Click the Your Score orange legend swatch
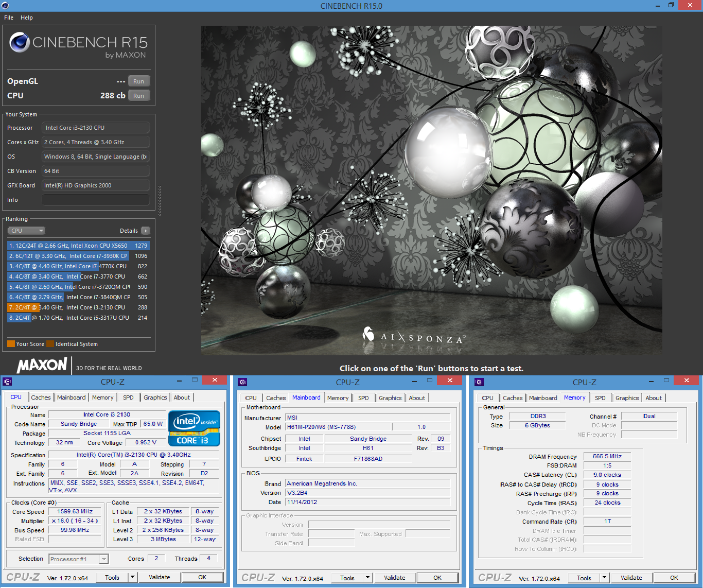The height and width of the screenshot is (588, 703). [11, 344]
